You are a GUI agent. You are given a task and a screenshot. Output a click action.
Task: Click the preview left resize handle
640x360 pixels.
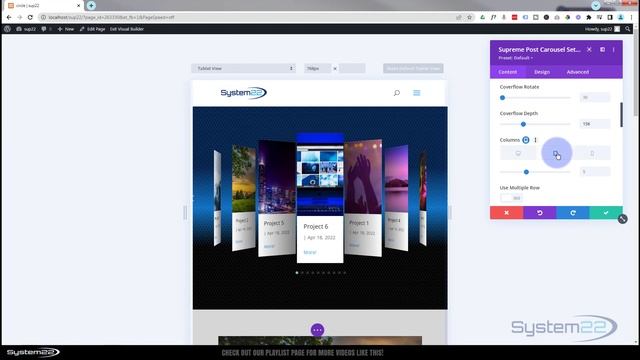[185, 213]
